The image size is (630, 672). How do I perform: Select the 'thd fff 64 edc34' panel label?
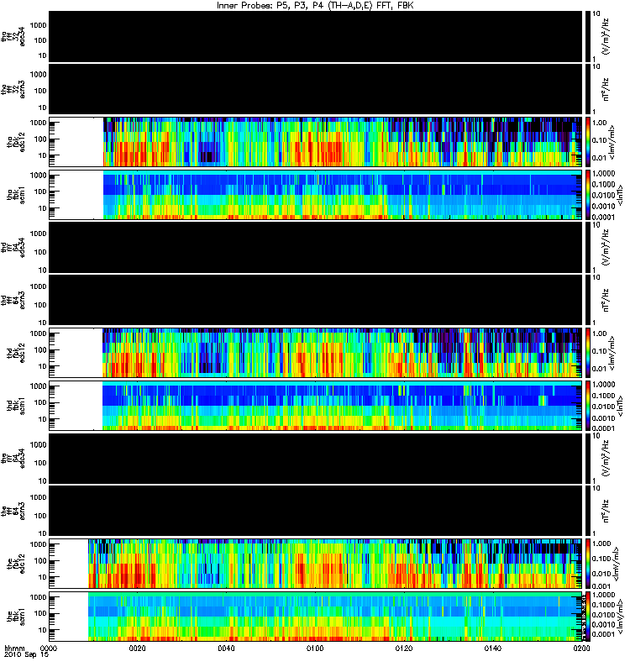coord(13,248)
